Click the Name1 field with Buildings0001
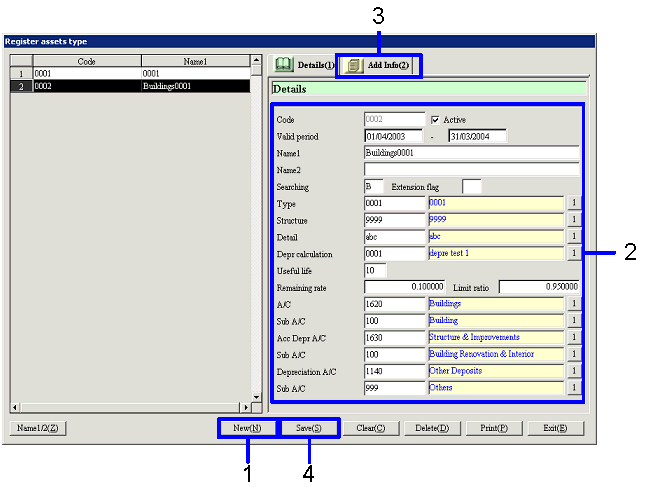 [x=472, y=153]
